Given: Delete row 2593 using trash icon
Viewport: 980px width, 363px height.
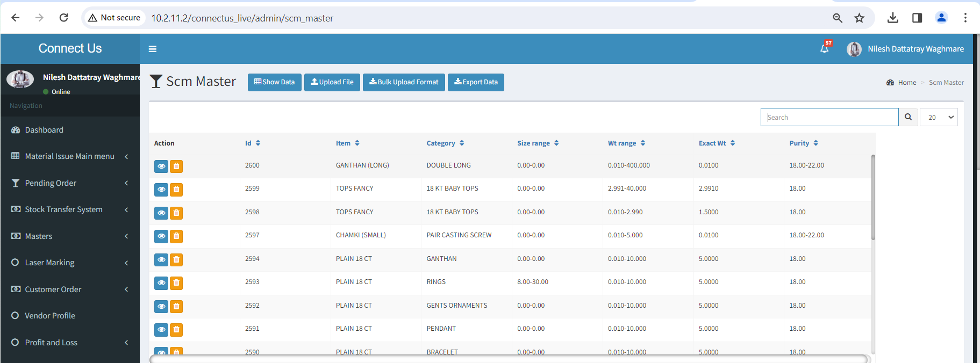Looking at the screenshot, I should pos(176,283).
